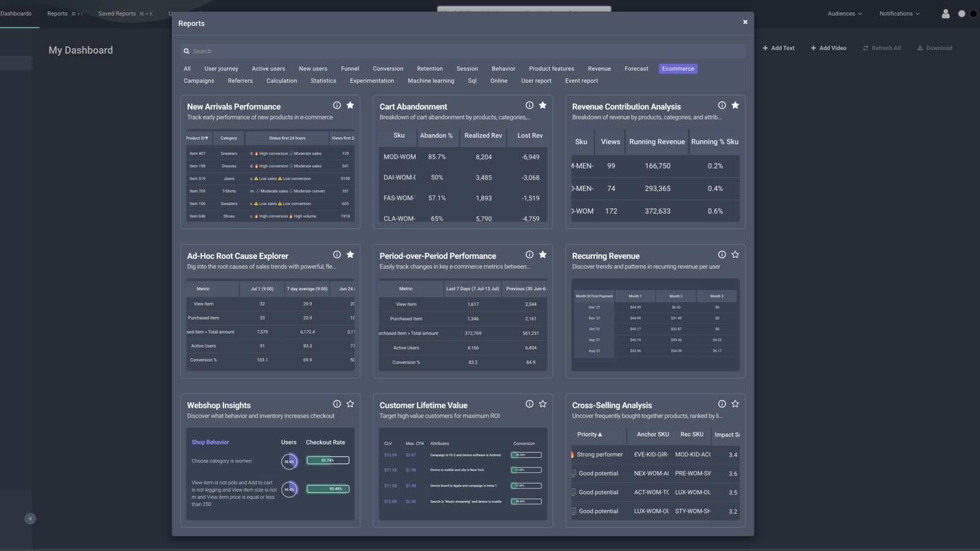Viewport: 980px width, 551px height.
Task: Sort by Priority column header arrow
Action: click(600, 435)
